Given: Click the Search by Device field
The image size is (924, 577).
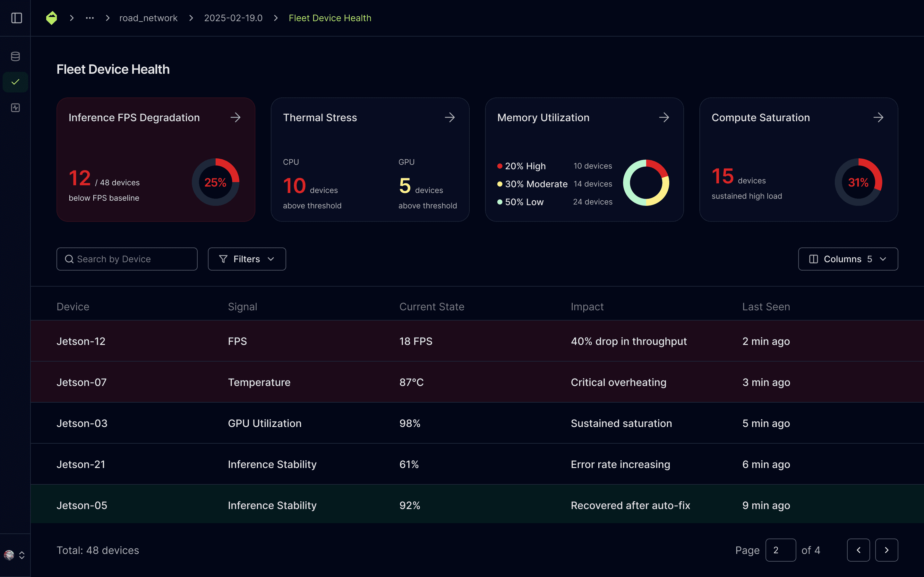Looking at the screenshot, I should tap(127, 259).
